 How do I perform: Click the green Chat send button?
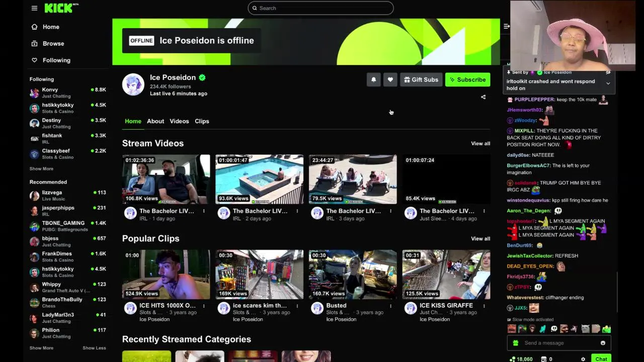601,358
